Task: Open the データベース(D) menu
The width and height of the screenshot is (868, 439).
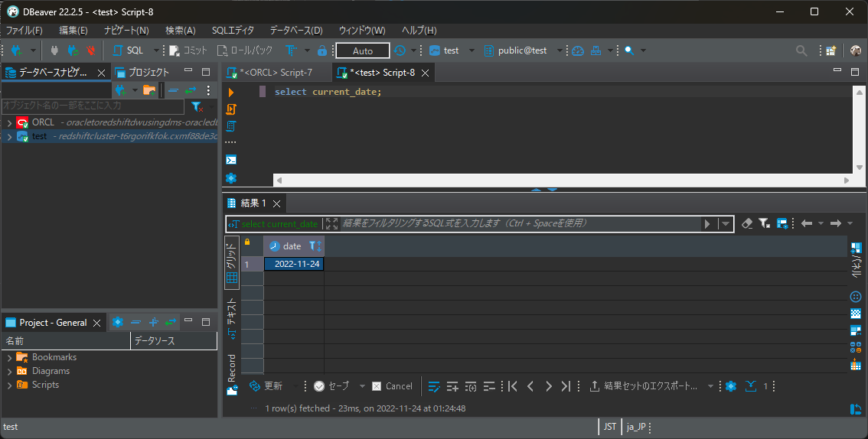Action: 296,31
